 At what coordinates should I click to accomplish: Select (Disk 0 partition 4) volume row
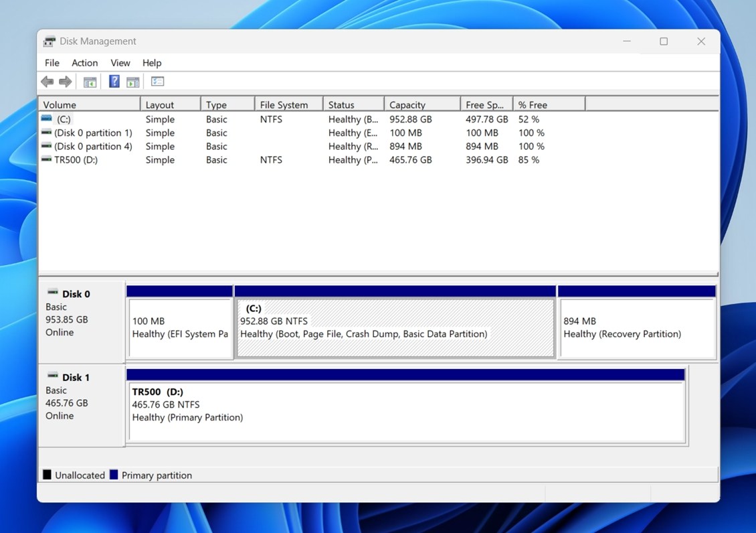coord(93,146)
